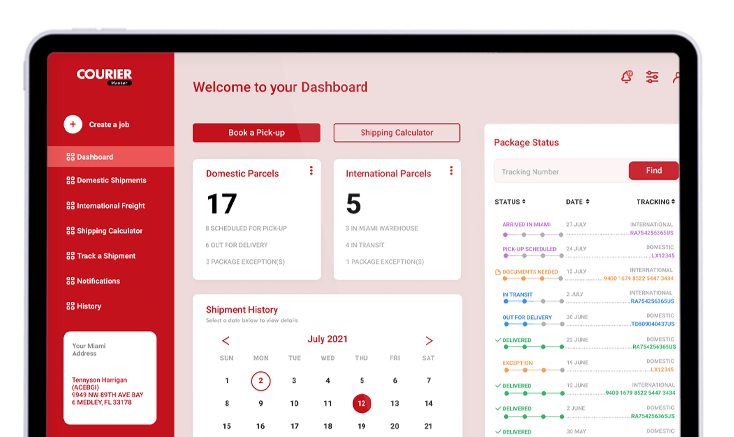Open Domestic Parcels three-dot menu
The height and width of the screenshot is (437, 734).
click(311, 171)
